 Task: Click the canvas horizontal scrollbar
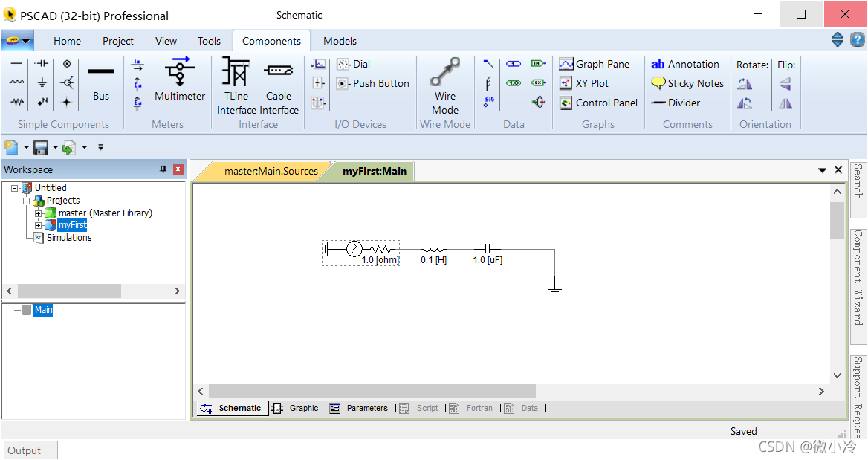(x=372, y=392)
